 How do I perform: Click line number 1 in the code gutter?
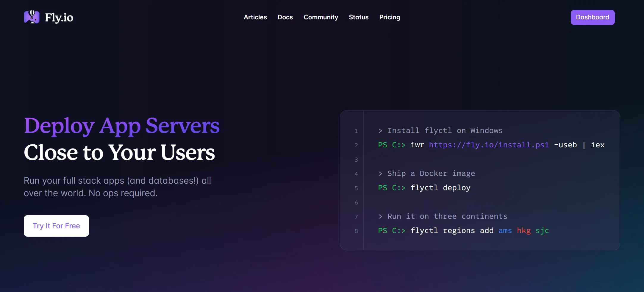pyautogui.click(x=356, y=131)
